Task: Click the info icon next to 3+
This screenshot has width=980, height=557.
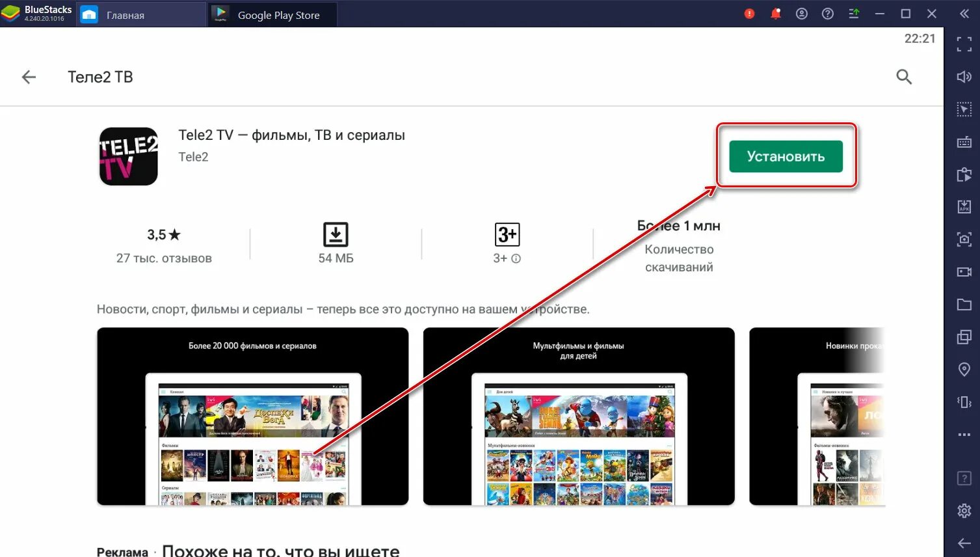Action: tap(516, 258)
